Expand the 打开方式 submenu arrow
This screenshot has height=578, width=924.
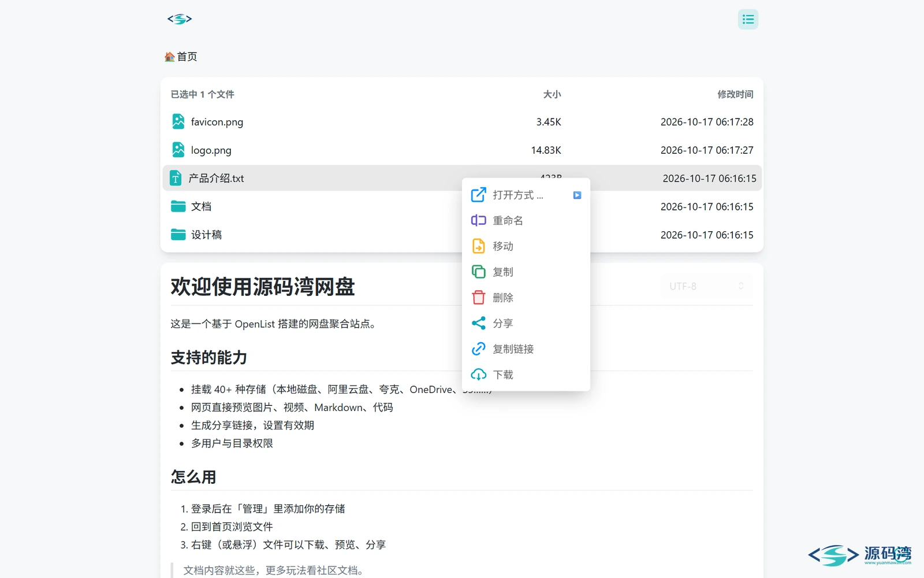click(x=577, y=195)
